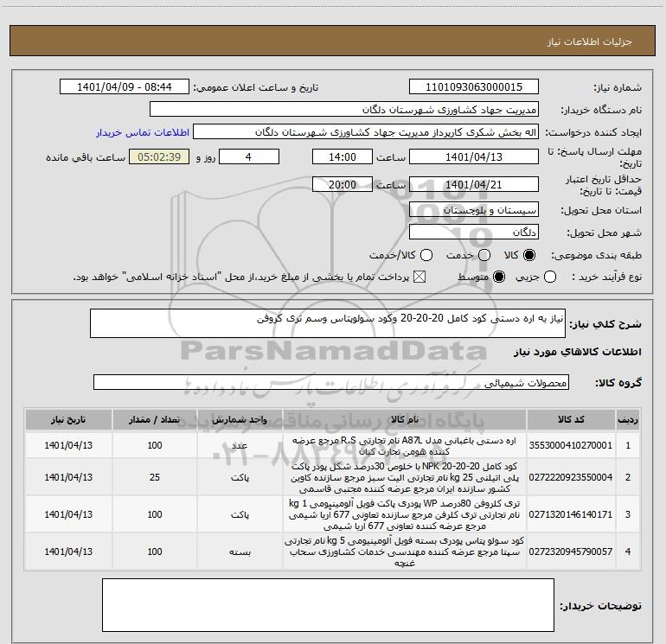666x644 pixels.
Task: Click the remaining time 05:02:39 field
Action: [x=159, y=156]
